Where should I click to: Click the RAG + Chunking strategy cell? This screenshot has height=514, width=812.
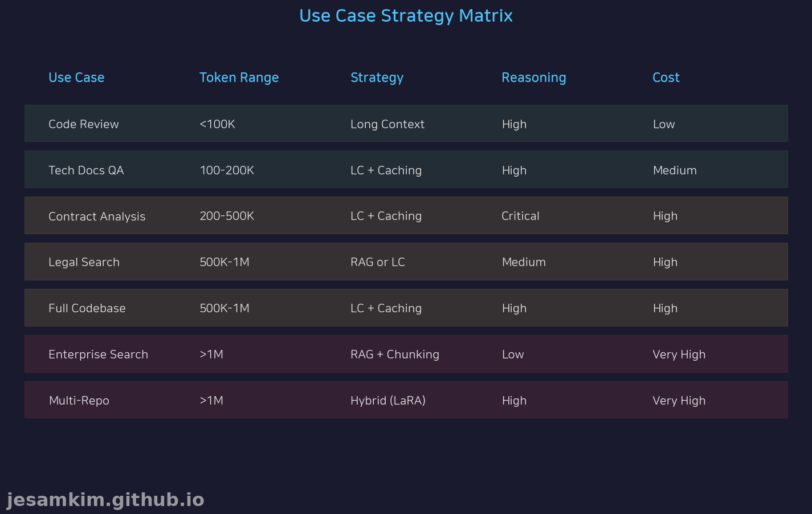point(394,354)
